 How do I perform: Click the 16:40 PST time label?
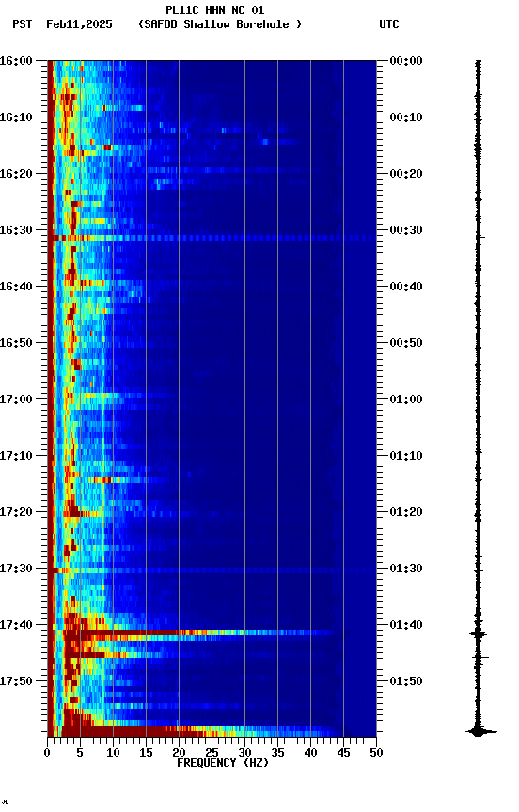pyautogui.click(x=16, y=287)
